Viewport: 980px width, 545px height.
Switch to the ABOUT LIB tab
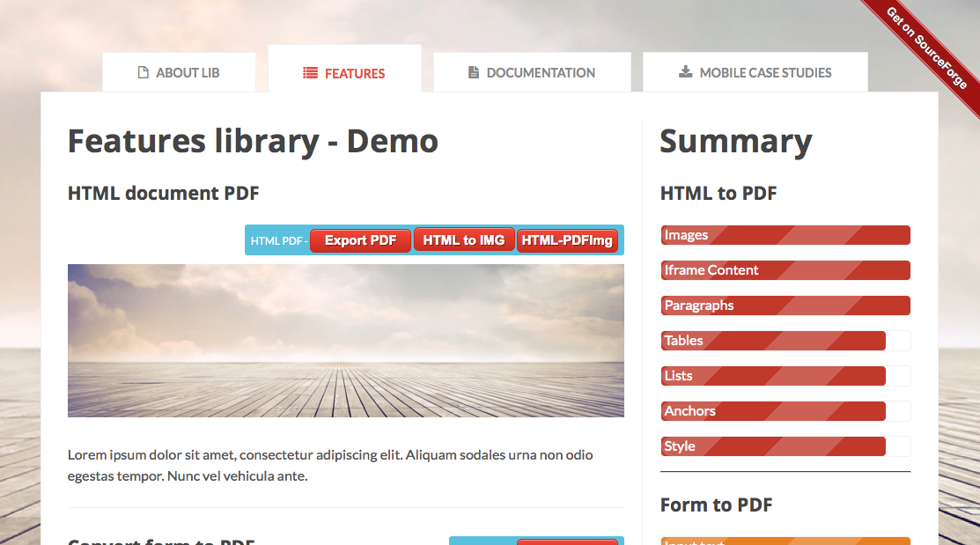[179, 72]
